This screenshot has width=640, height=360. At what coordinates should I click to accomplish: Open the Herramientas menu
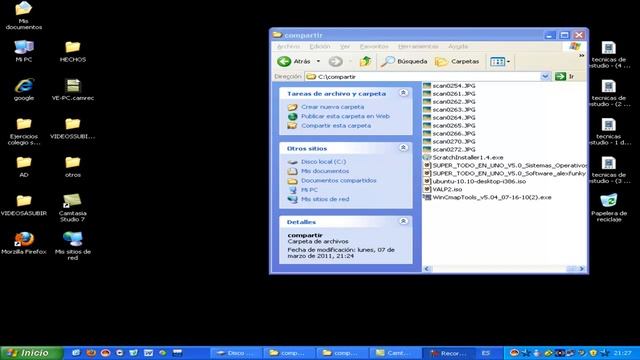click(418, 47)
